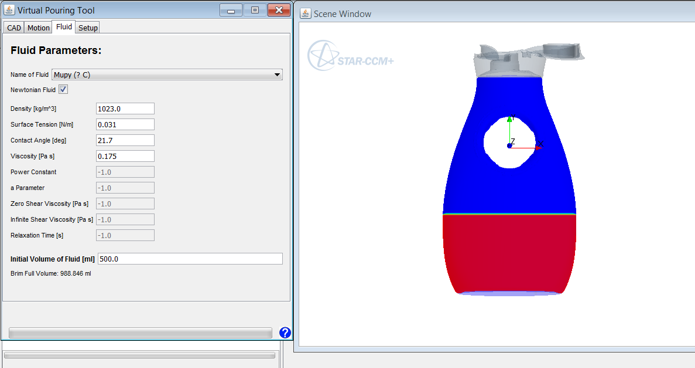This screenshot has height=368, width=695.
Task: Click the STAR-CCM+ logo in the scene
Action: 351,56
